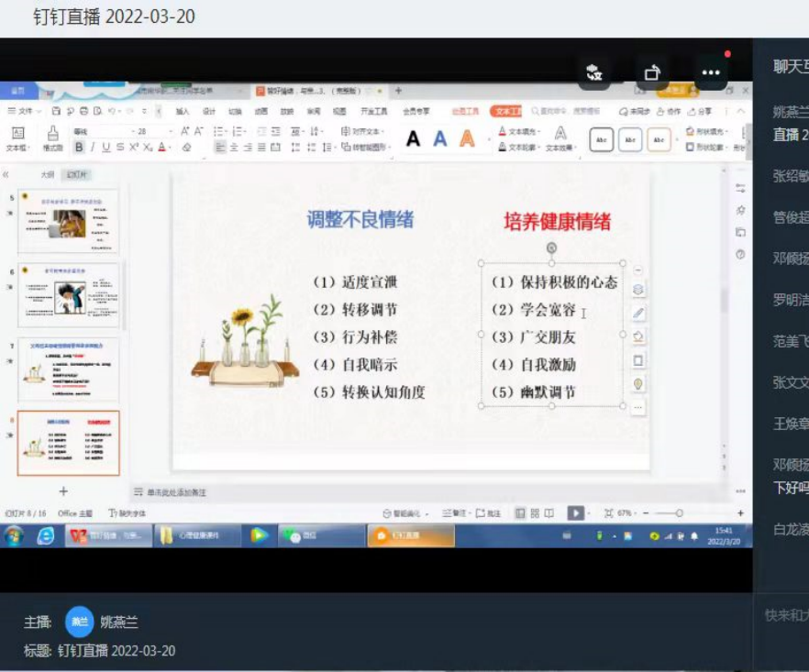The height and width of the screenshot is (672, 809).
Task: Click the notes area 单击此处添加备注
Action: coord(176,492)
